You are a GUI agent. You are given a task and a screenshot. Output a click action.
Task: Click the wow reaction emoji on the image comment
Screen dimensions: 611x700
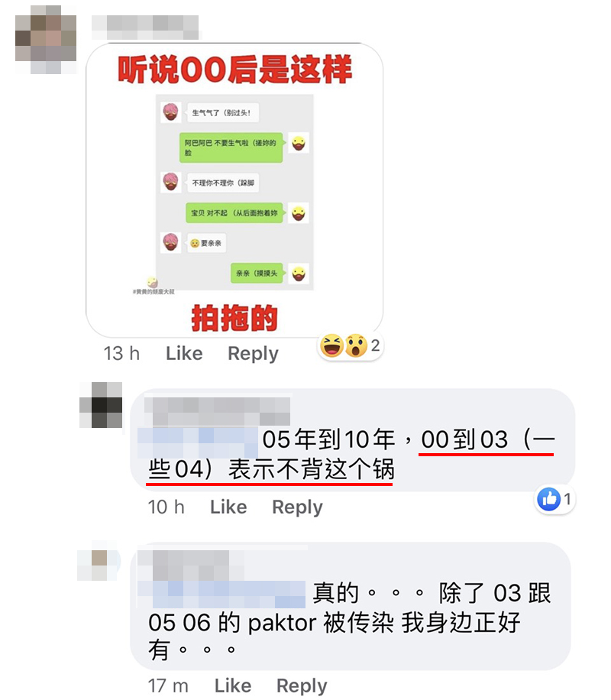[356, 345]
